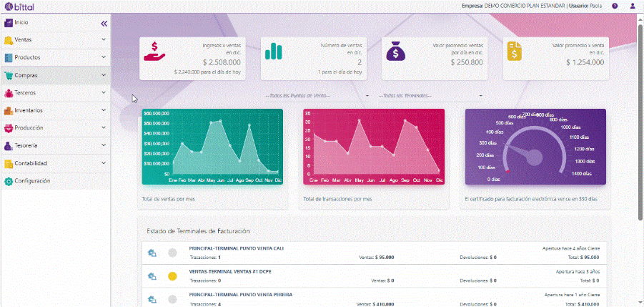Open the user profile icon

click(633, 6)
